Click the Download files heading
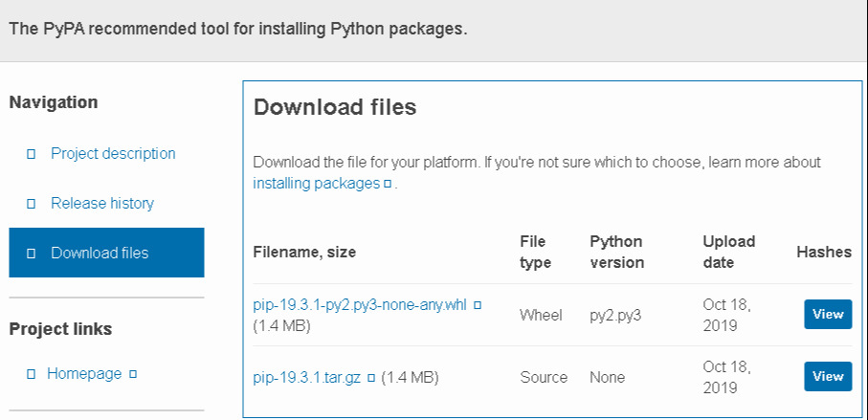 335,107
